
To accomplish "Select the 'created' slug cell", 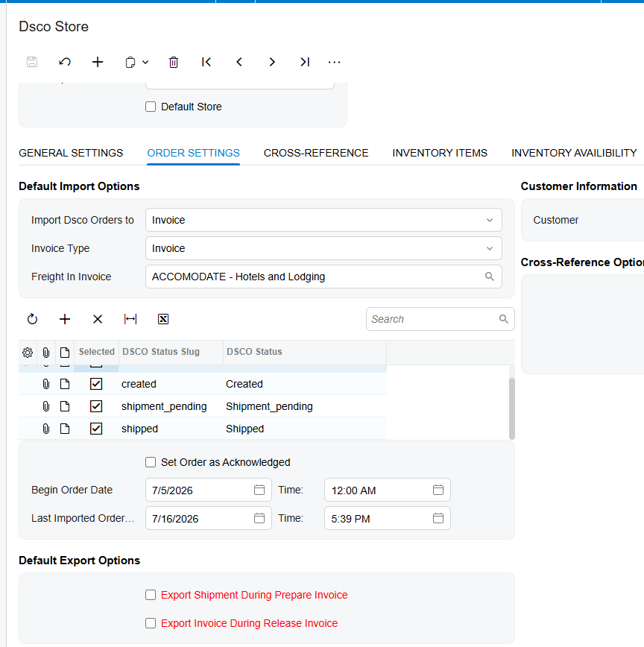I will point(171,384).
